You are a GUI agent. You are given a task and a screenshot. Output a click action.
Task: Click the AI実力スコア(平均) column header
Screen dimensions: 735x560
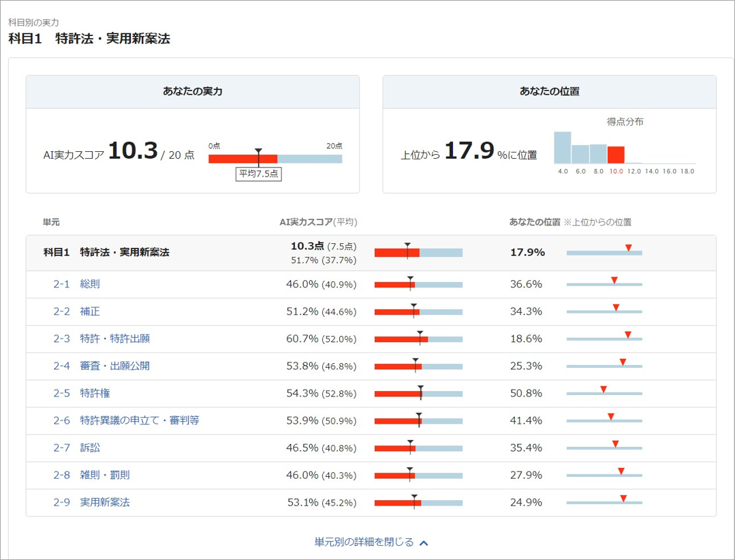318,222
